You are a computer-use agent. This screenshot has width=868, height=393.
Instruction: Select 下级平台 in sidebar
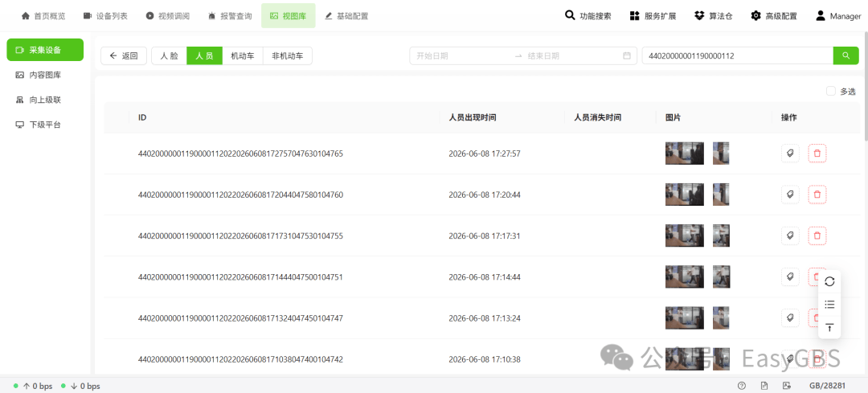45,125
